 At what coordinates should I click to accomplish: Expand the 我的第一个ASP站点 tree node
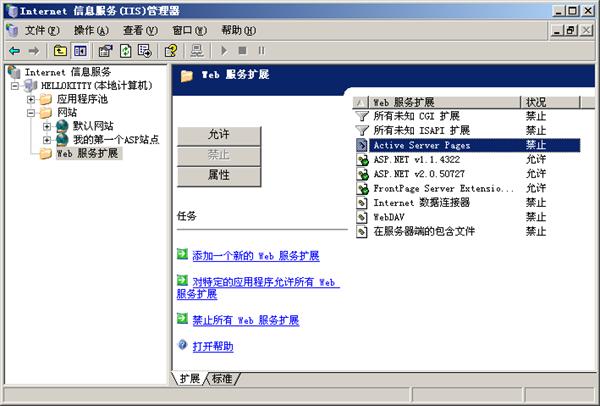(x=47, y=140)
